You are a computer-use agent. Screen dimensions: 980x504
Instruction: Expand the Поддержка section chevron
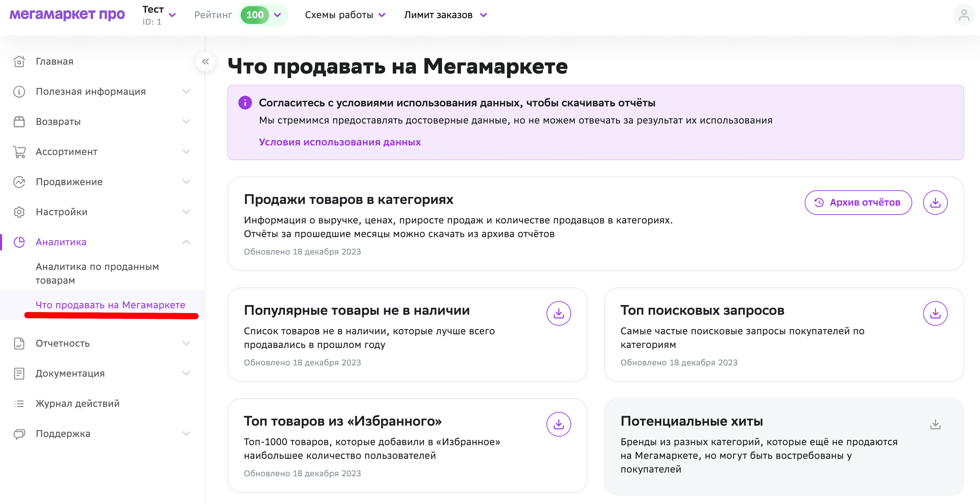tap(186, 433)
